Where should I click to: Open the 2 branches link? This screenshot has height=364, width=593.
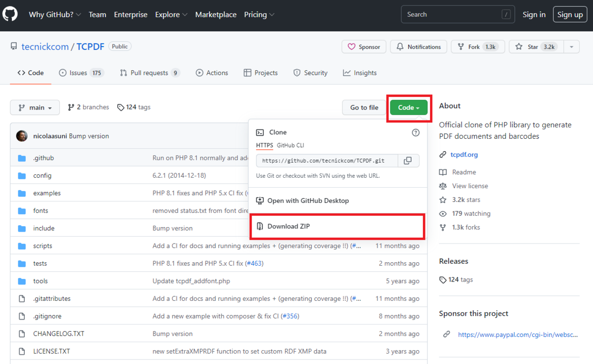tap(88, 107)
